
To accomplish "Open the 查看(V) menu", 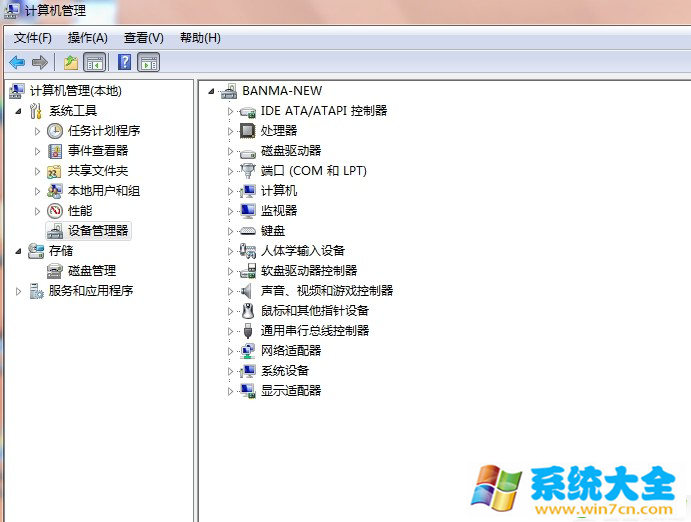I will coord(144,38).
